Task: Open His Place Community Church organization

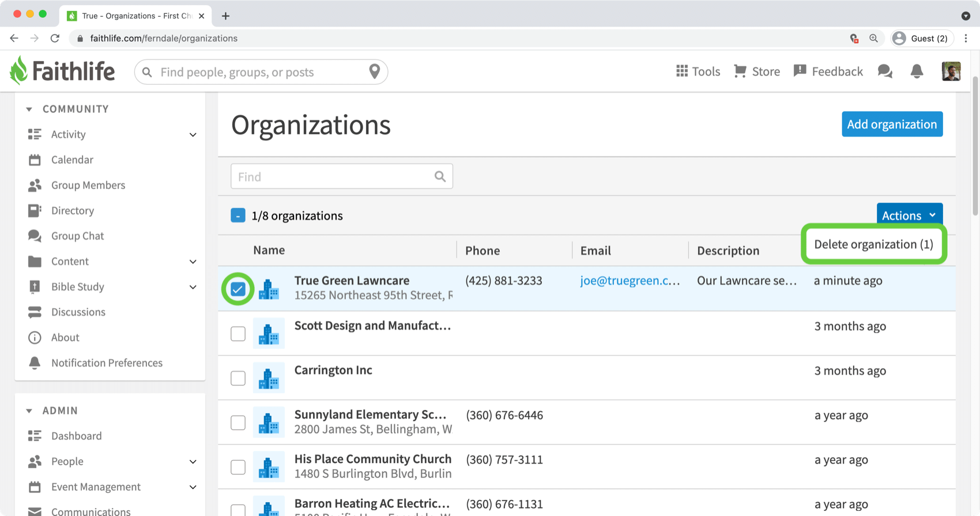Action: click(x=373, y=459)
